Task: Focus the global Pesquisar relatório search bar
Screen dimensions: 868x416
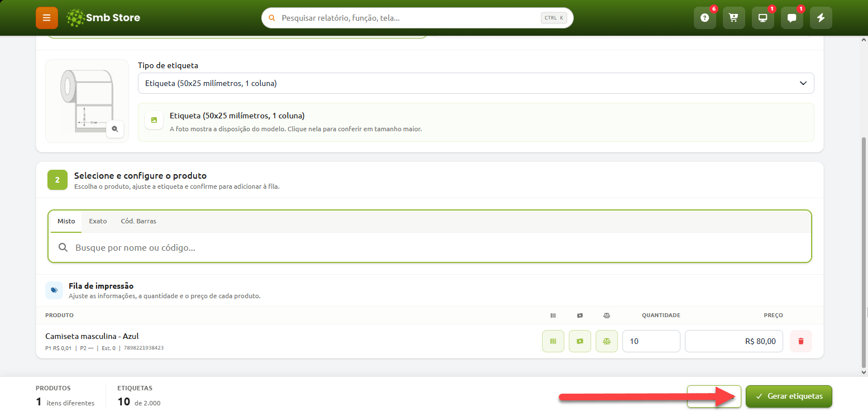Action: pos(418,18)
